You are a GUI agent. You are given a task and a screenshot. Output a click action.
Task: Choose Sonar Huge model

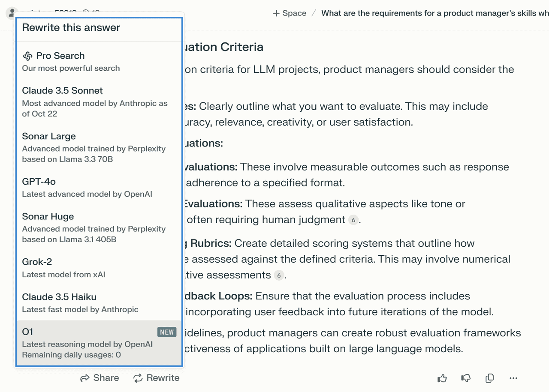coord(99,227)
